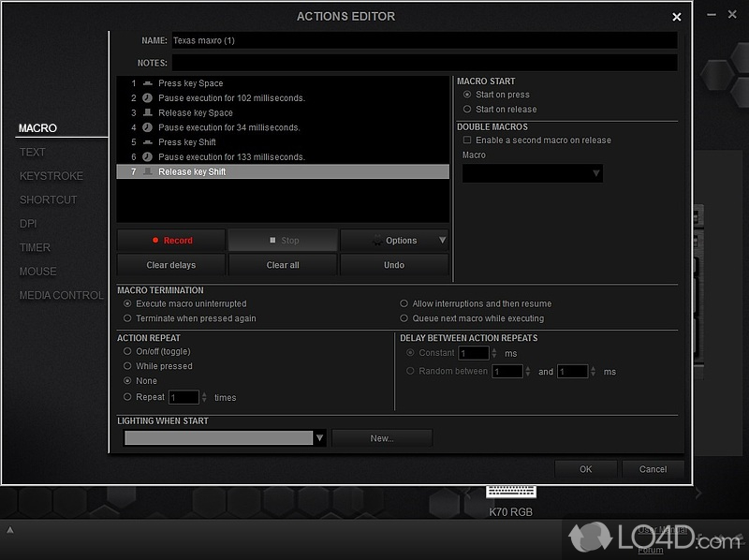Click the clock icon on step 4
This screenshot has width=749, height=560.
coord(148,127)
